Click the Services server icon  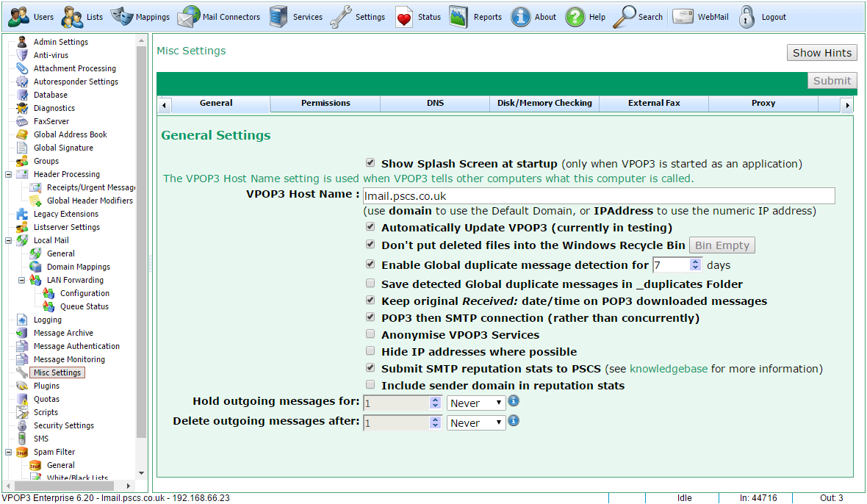(x=278, y=17)
